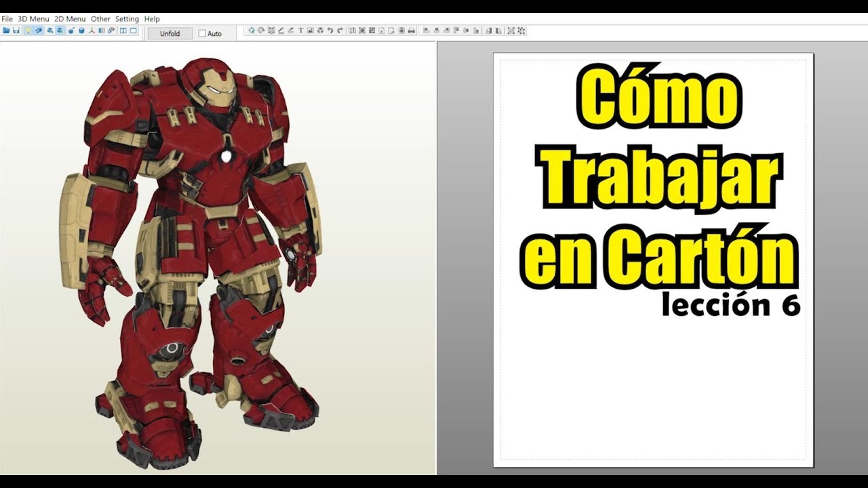Click the Undo arrow icon
Screen dimensions: 868x488
click(x=330, y=30)
